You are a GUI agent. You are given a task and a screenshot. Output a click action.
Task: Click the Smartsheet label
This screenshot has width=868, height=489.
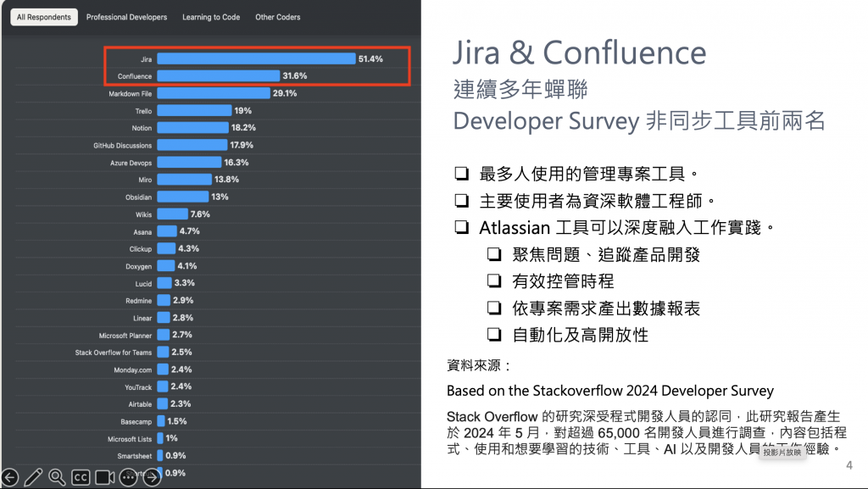click(135, 456)
